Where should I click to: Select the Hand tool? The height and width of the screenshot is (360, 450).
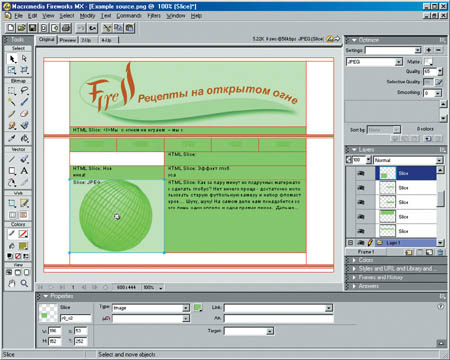click(x=12, y=283)
